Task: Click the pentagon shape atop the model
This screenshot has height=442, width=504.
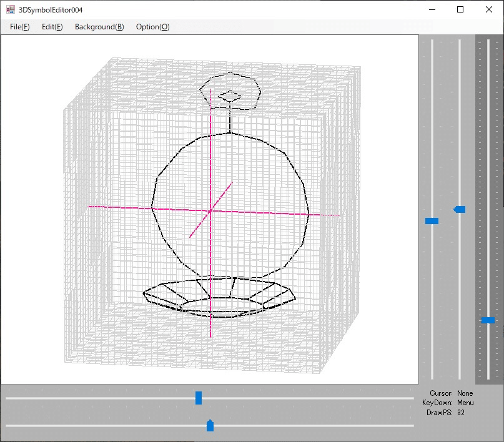Action: 230,91
